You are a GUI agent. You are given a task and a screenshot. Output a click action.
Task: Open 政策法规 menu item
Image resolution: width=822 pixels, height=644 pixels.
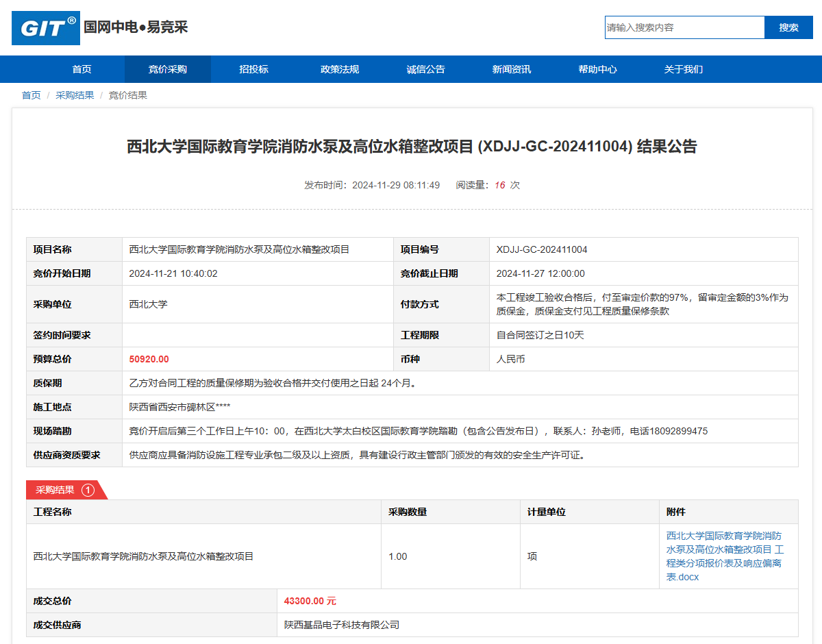(x=339, y=69)
